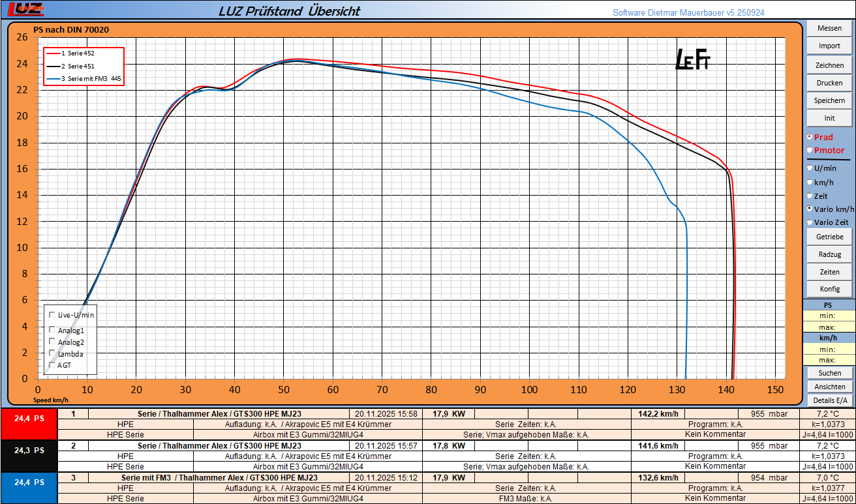The image size is (856, 504).
Task: Click the km/h max input field
Action: pos(829,360)
